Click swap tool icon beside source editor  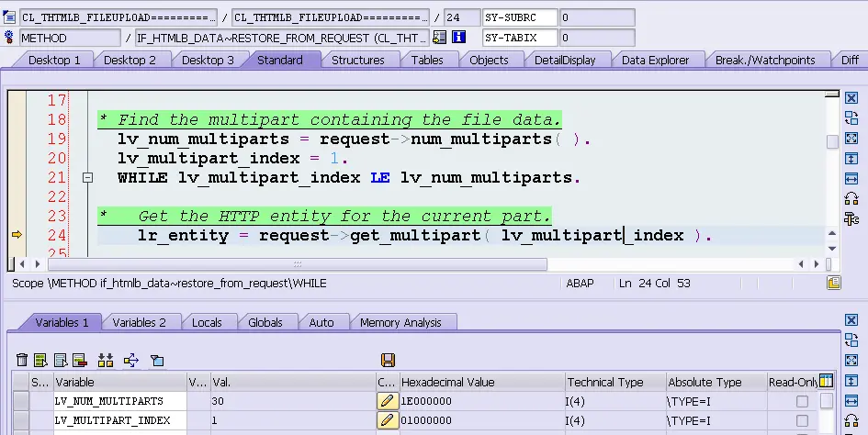pyautogui.click(x=851, y=117)
